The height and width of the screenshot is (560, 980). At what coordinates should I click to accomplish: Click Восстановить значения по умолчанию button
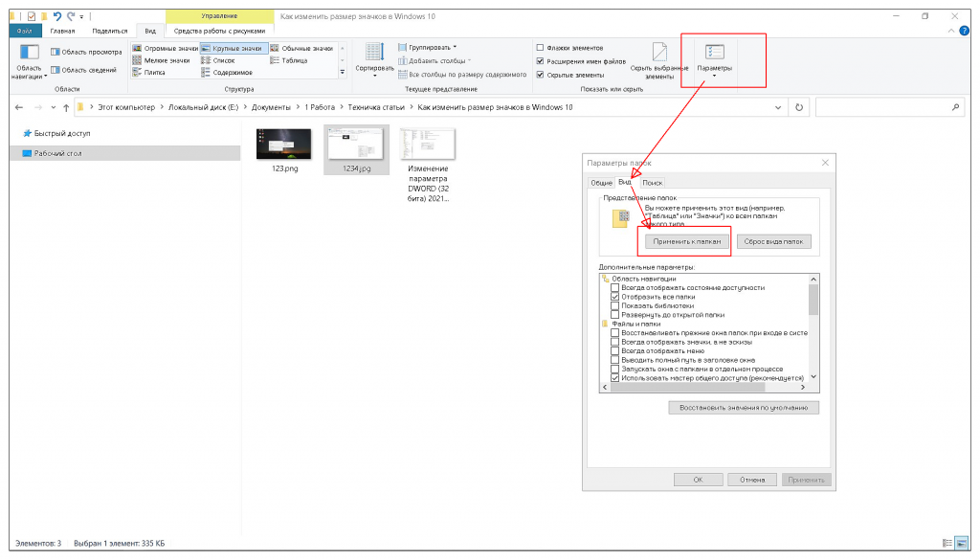[x=743, y=408]
